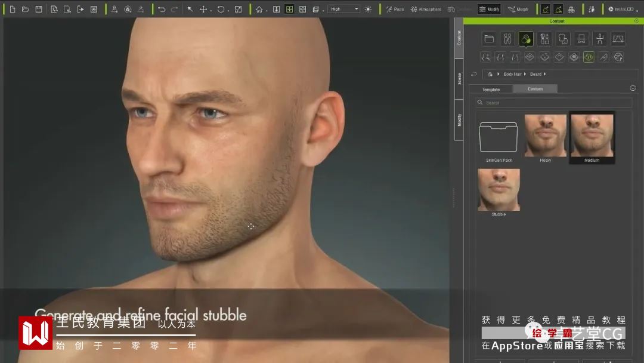This screenshot has height=363, width=644.
Task: Select the scale tool
Action: tap(238, 9)
